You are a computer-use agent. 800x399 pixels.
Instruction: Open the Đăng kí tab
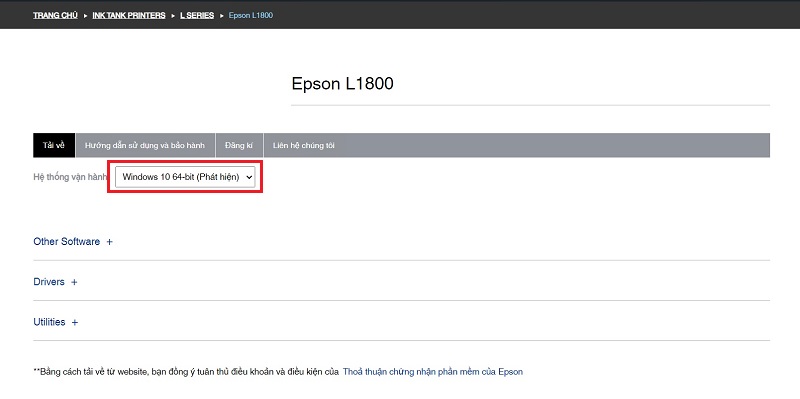[239, 145]
